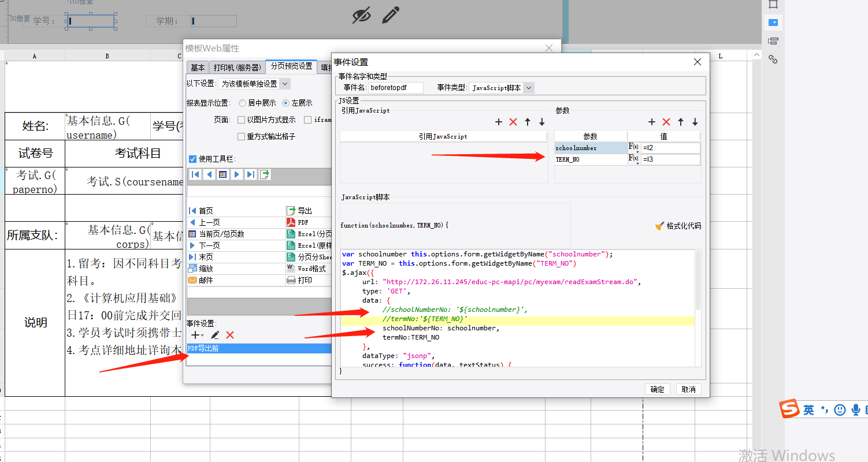
Task: Select 左展示 radio button
Action: [x=286, y=103]
